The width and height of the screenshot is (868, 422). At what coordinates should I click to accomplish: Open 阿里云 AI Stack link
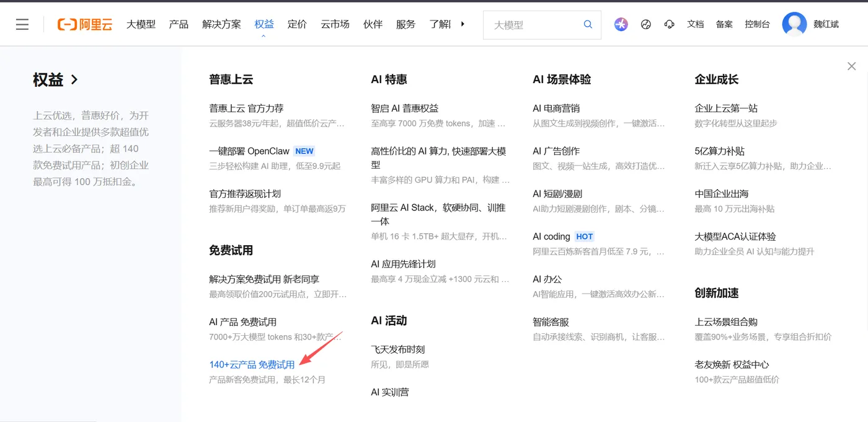(x=438, y=214)
